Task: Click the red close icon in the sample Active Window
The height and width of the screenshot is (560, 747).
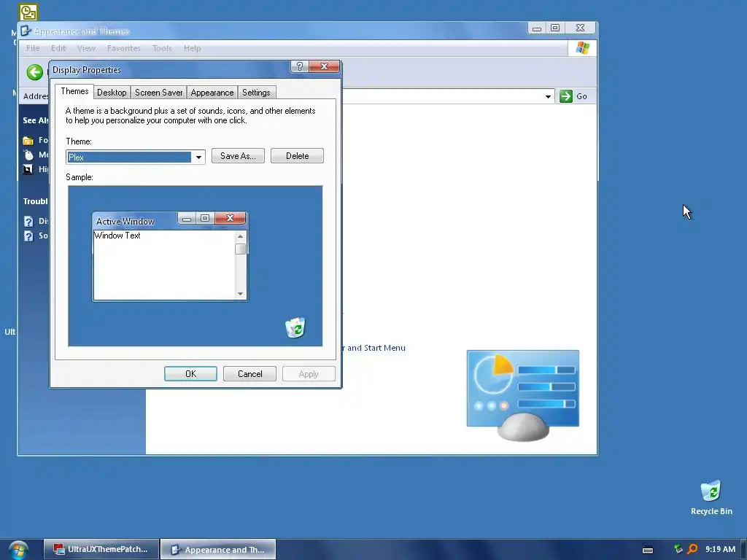Action: click(230, 218)
